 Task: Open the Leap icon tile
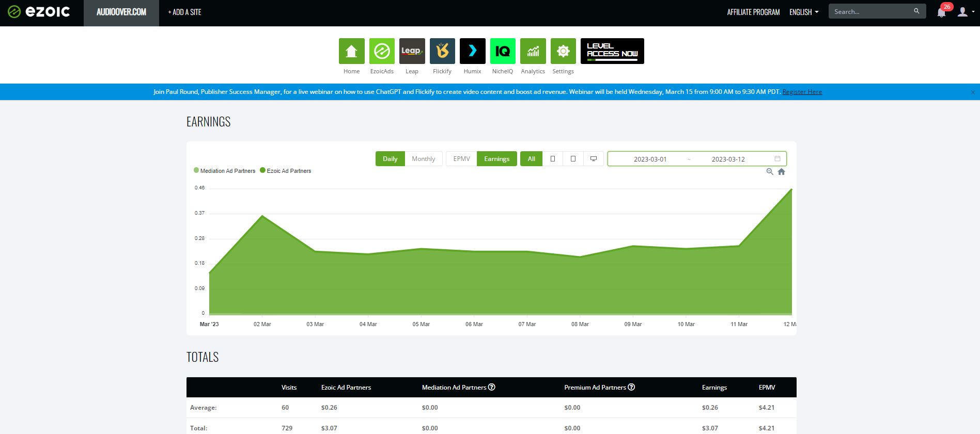(x=412, y=51)
